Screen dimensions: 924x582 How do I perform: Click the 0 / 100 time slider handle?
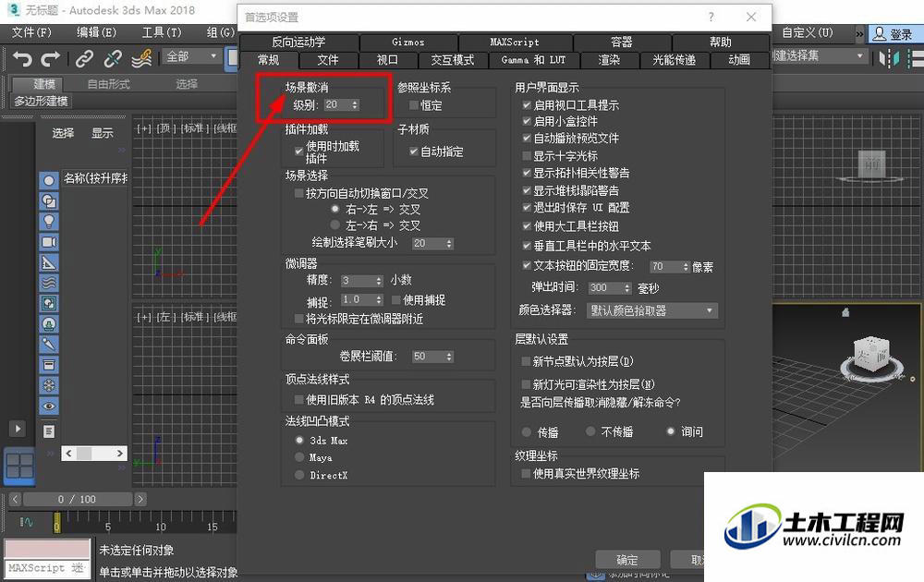click(x=77, y=500)
